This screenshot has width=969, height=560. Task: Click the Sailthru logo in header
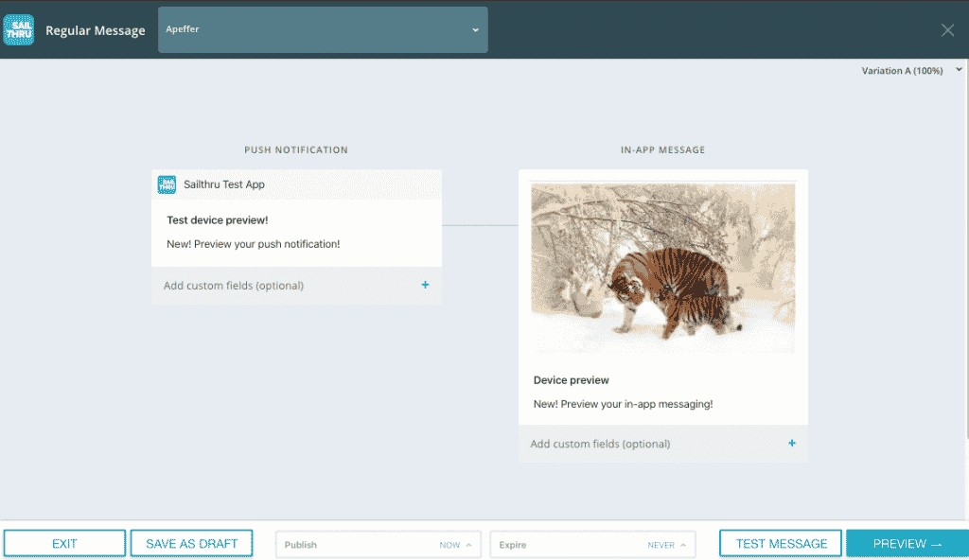(19, 29)
